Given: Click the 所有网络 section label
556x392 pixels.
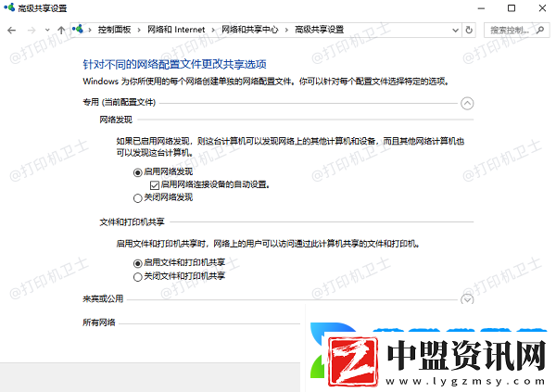Looking at the screenshot, I should click(x=99, y=322).
